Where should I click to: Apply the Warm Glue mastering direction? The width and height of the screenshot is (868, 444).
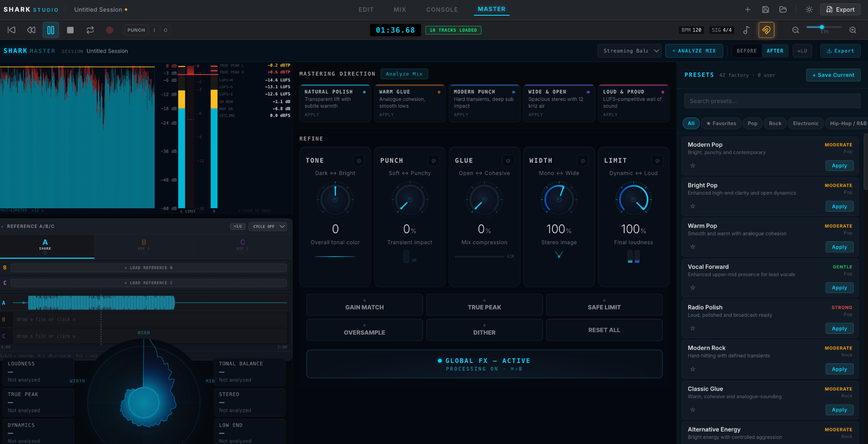pyautogui.click(x=410, y=103)
